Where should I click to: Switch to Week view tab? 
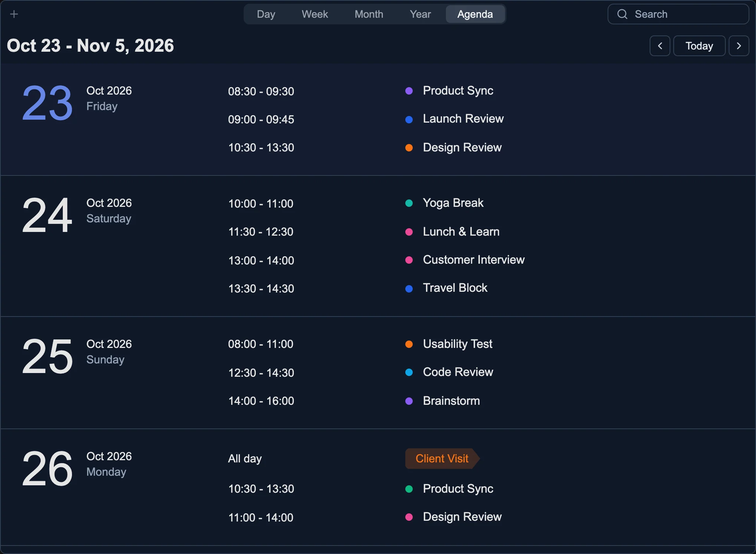click(315, 14)
